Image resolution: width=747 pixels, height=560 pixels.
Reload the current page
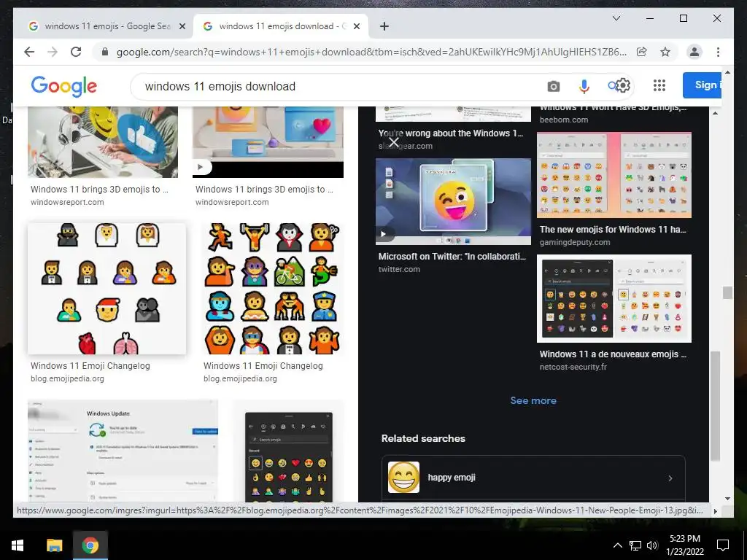point(76,52)
